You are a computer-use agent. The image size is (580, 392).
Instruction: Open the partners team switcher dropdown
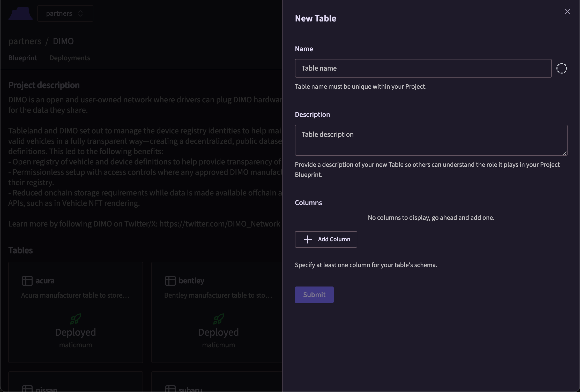pyautogui.click(x=65, y=13)
